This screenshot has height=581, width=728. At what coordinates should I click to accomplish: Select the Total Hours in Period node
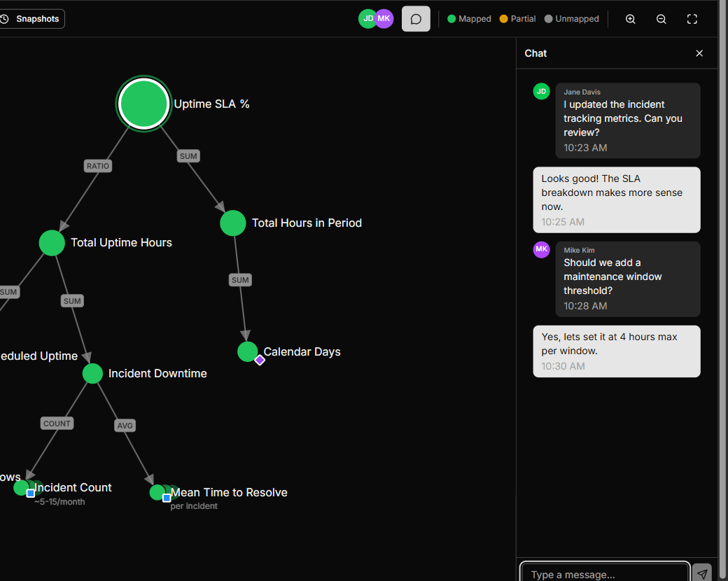point(232,223)
